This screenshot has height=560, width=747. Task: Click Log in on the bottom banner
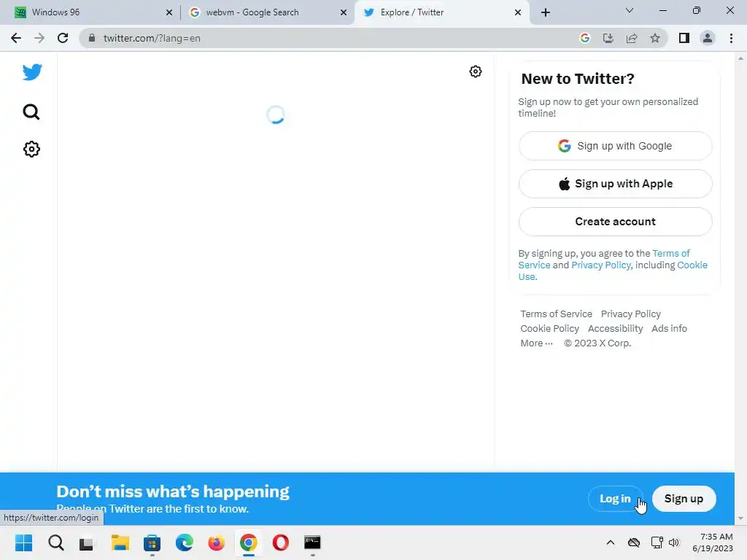pyautogui.click(x=615, y=499)
